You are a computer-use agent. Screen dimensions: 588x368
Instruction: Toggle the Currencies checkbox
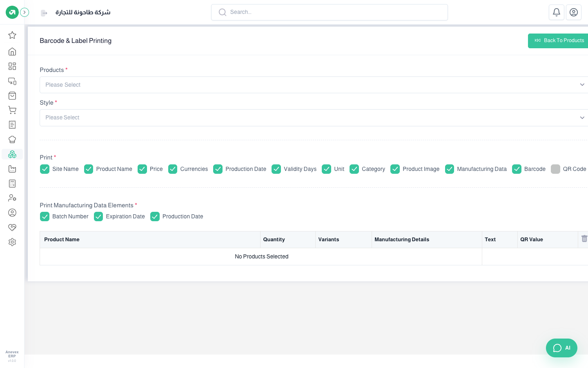coord(173,169)
